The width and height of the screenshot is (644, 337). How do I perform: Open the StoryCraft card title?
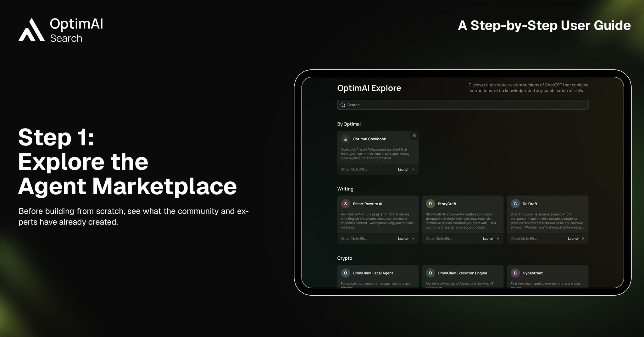(447, 204)
